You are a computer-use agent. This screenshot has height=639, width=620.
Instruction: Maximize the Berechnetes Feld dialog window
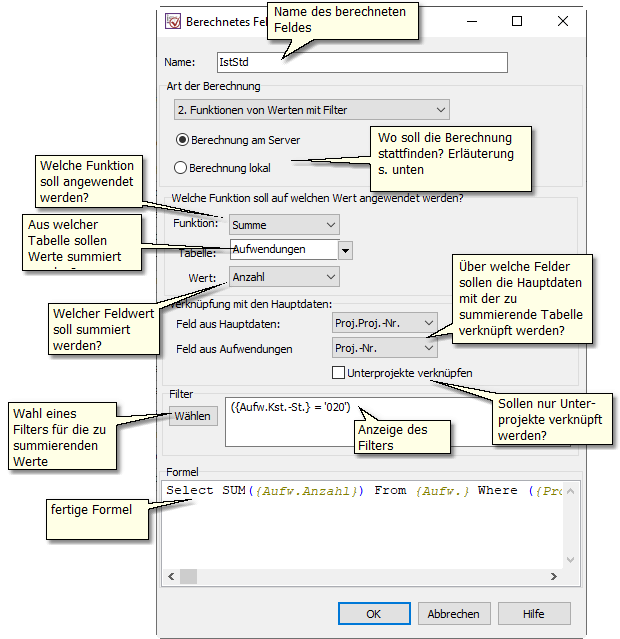pos(517,21)
